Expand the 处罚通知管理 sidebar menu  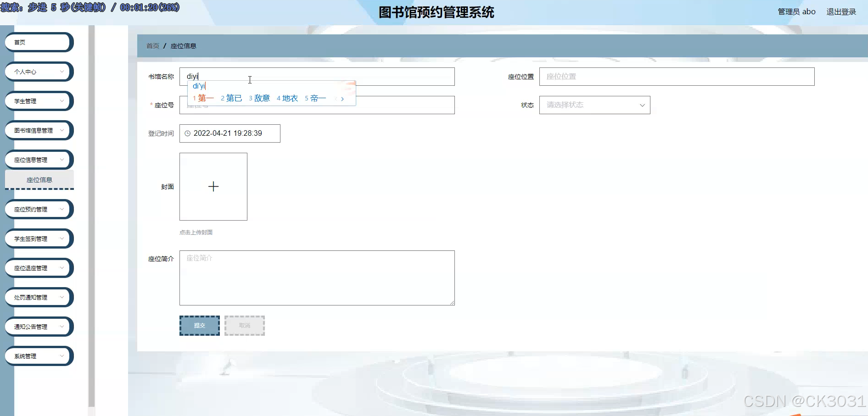39,297
